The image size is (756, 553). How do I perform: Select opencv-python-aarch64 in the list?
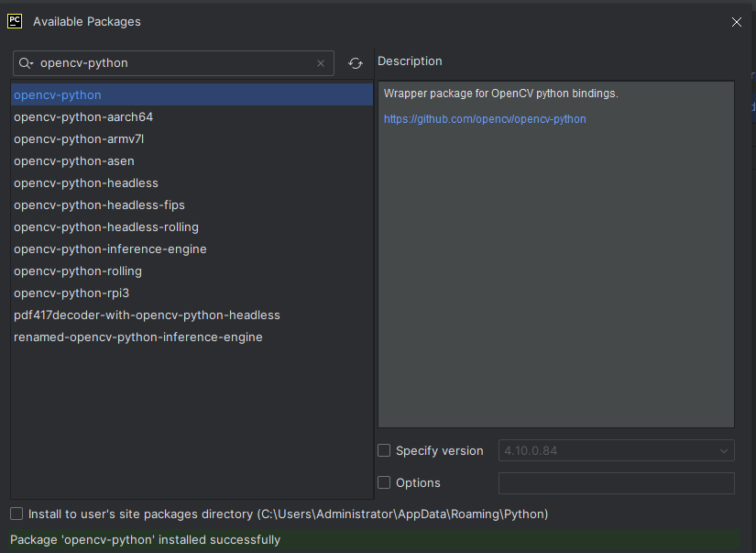(192, 116)
